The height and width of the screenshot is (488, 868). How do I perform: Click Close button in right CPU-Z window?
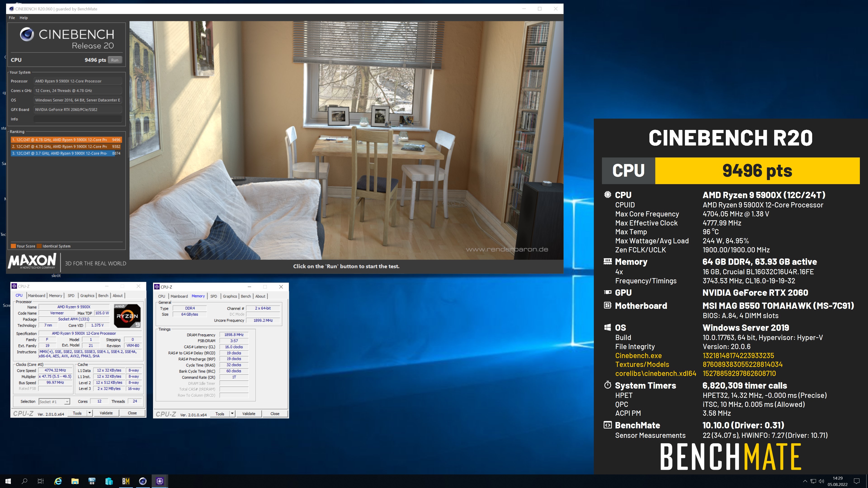click(275, 414)
